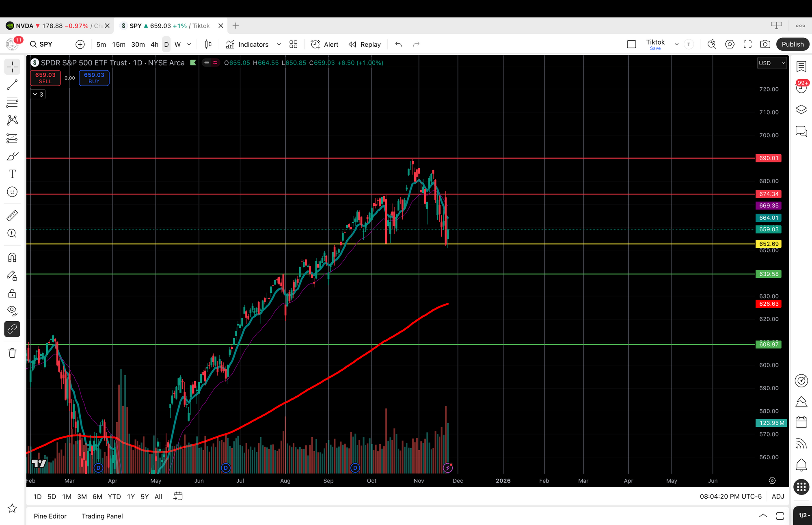This screenshot has height=525, width=812.
Task: Take a chart snapshot with camera icon
Action: point(765,44)
